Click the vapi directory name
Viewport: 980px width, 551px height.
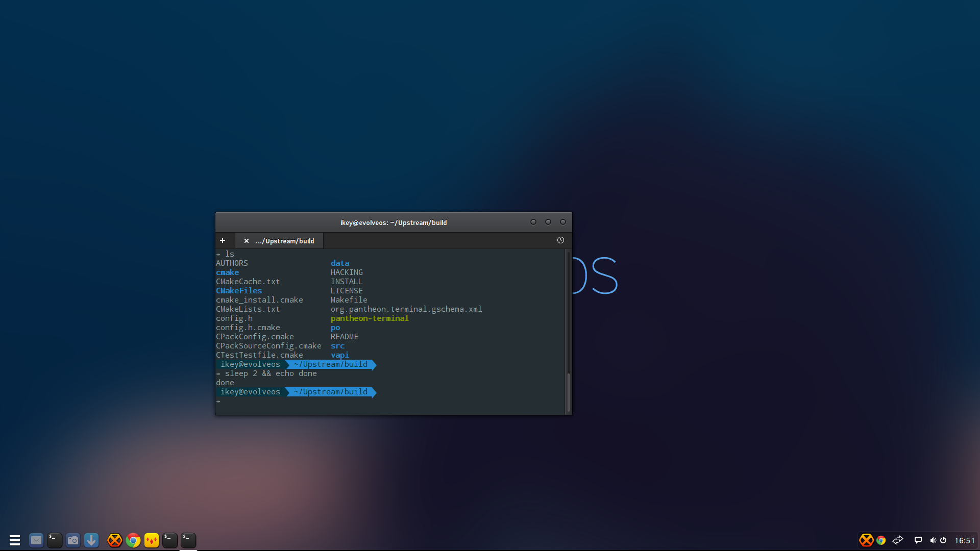[x=340, y=355]
